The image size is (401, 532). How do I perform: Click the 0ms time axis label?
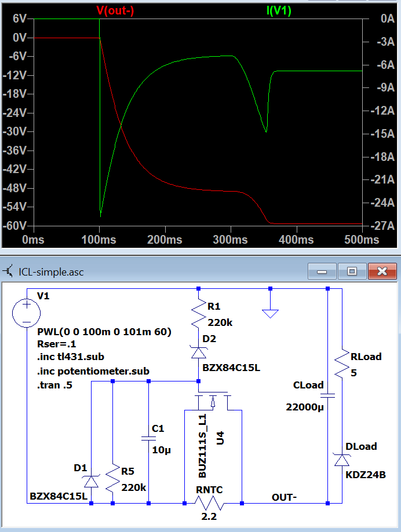(33, 240)
